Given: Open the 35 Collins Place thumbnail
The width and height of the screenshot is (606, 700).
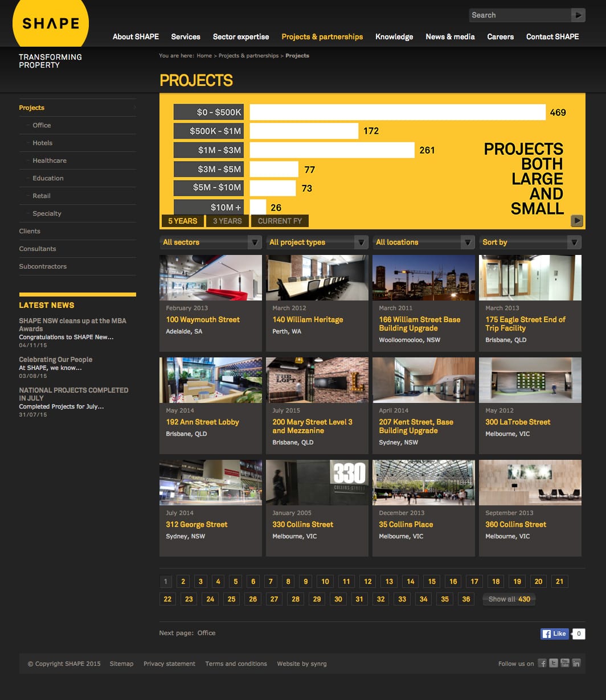Looking at the screenshot, I should [x=424, y=483].
